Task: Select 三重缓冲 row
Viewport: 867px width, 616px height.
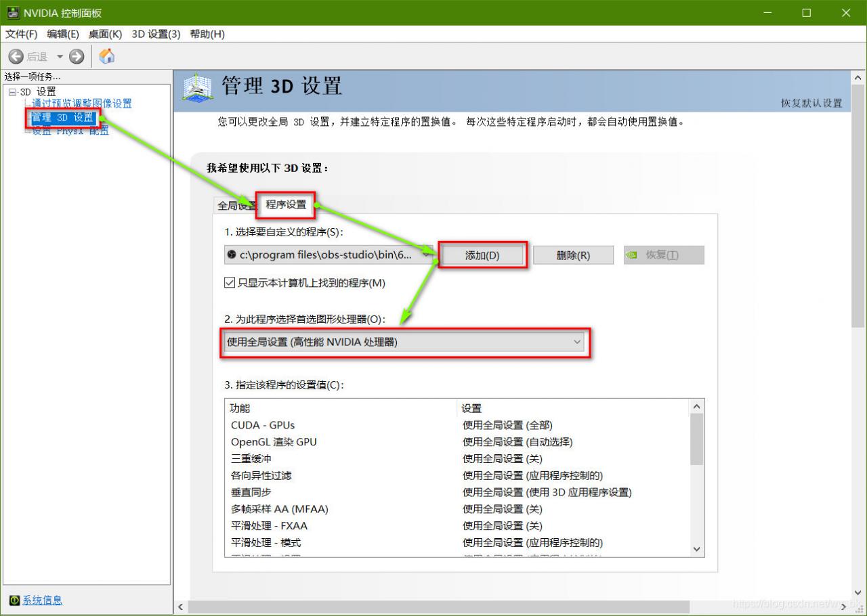Action: 457,459
